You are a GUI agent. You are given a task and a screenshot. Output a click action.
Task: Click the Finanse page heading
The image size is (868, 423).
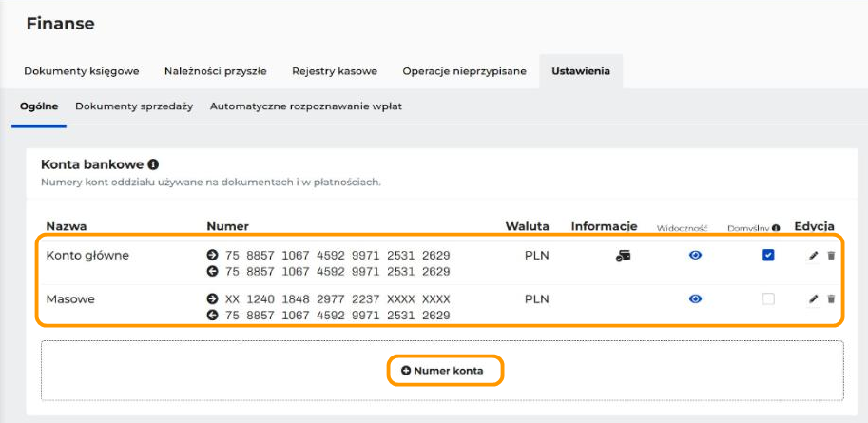[x=60, y=23]
